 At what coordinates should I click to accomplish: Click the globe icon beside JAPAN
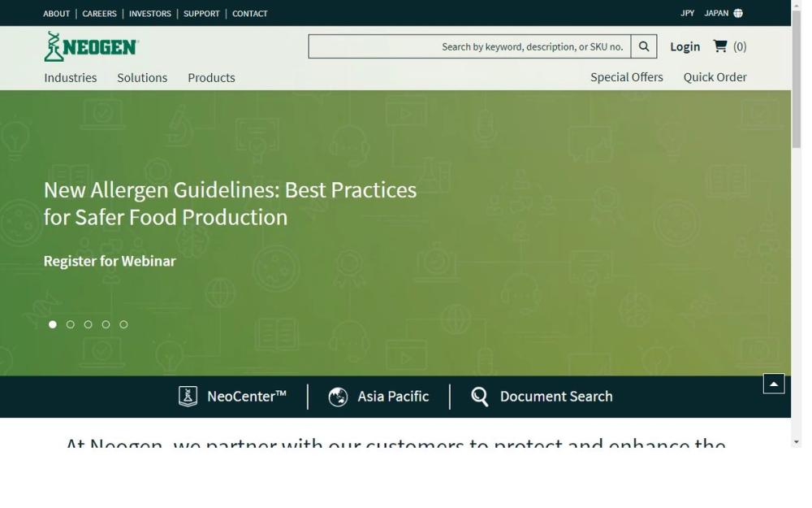[738, 14]
